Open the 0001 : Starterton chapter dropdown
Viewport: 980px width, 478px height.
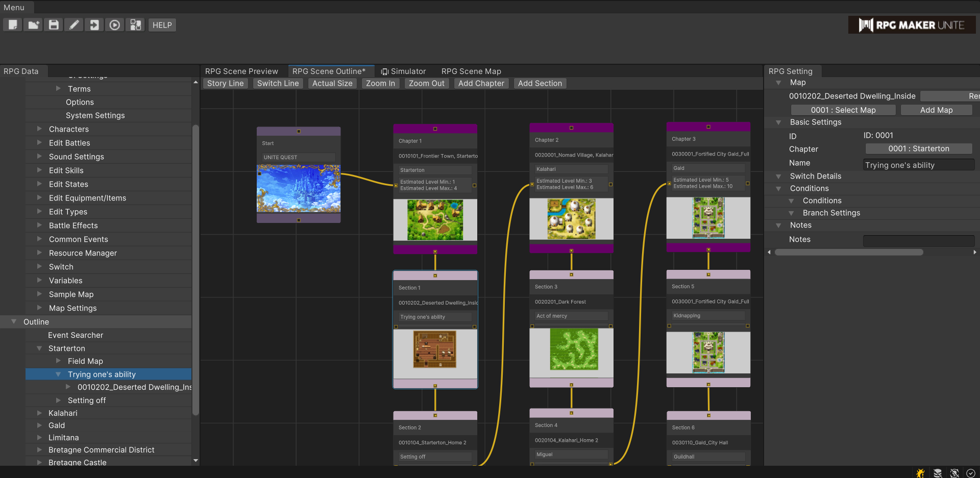coord(918,149)
